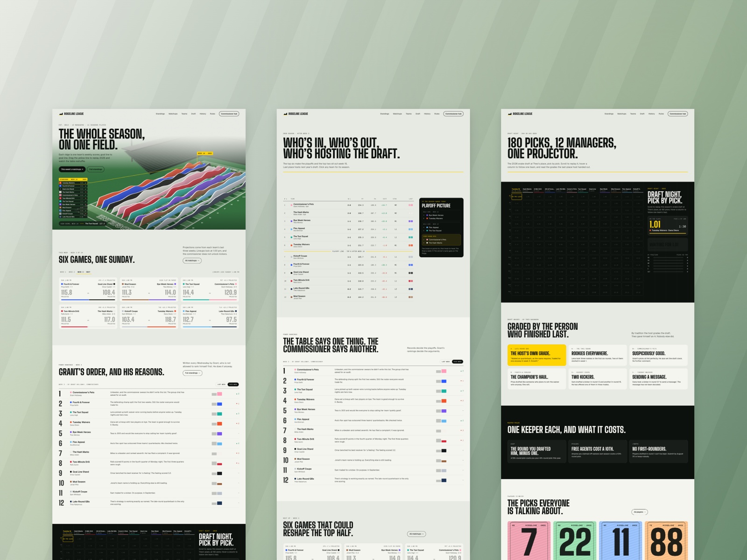Image resolution: width=747 pixels, height=560 pixels.
Task: Open 'No first-rounders' keeper card
Action: click(x=658, y=451)
